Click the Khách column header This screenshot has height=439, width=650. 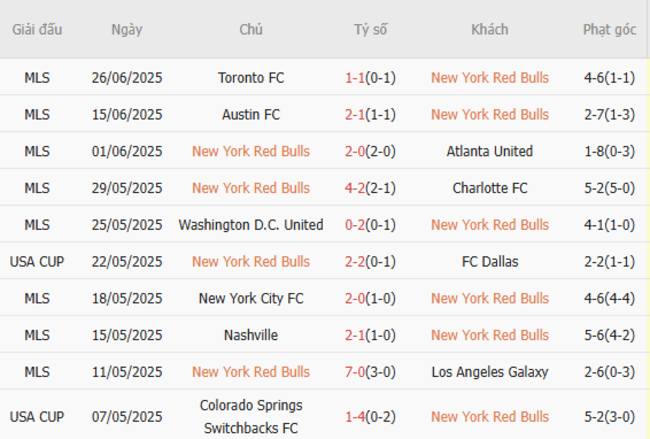[x=490, y=29]
